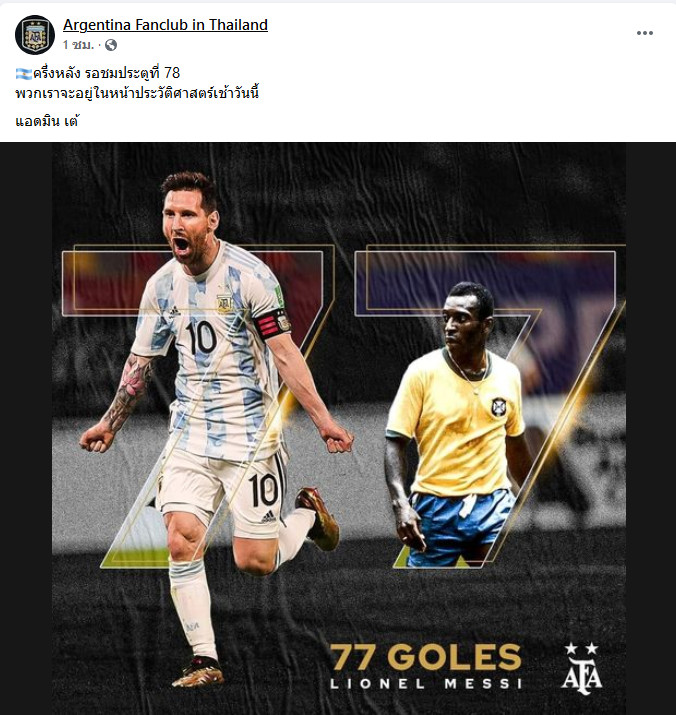Click the Brazil badge on Pelé's yellow shirt

click(x=498, y=406)
